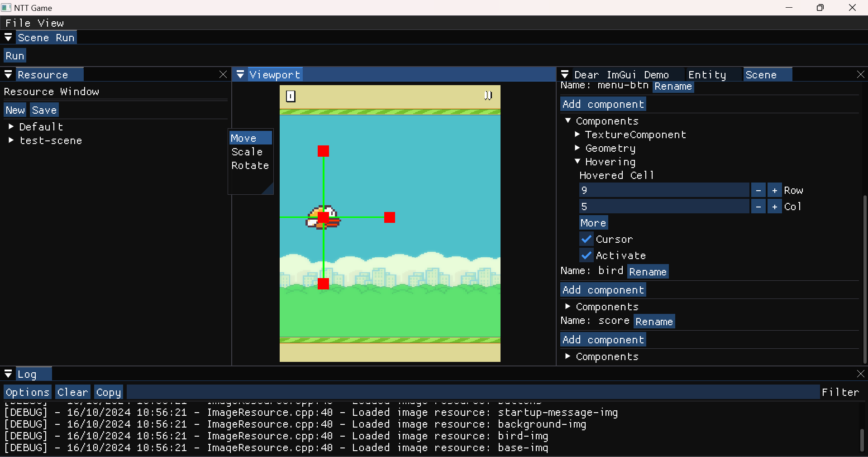868x457 pixels.
Task: Select the right red gizmo handle
Action: click(x=390, y=217)
